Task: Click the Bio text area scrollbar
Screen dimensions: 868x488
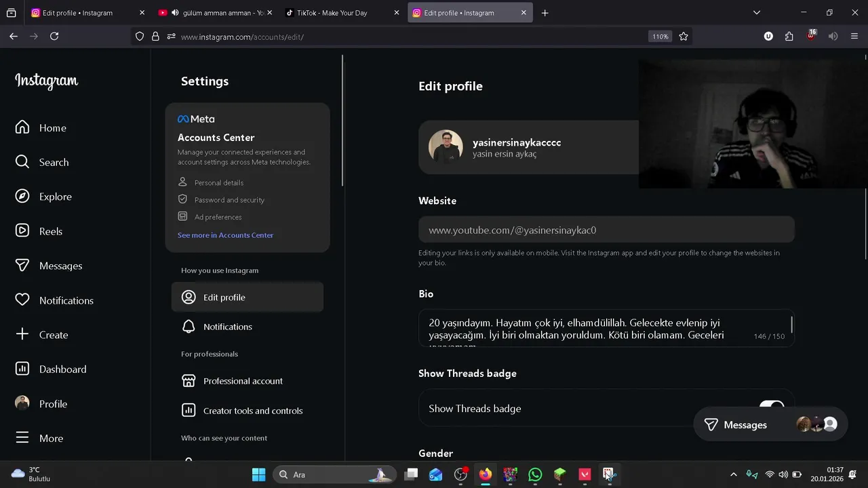Action: point(791,325)
